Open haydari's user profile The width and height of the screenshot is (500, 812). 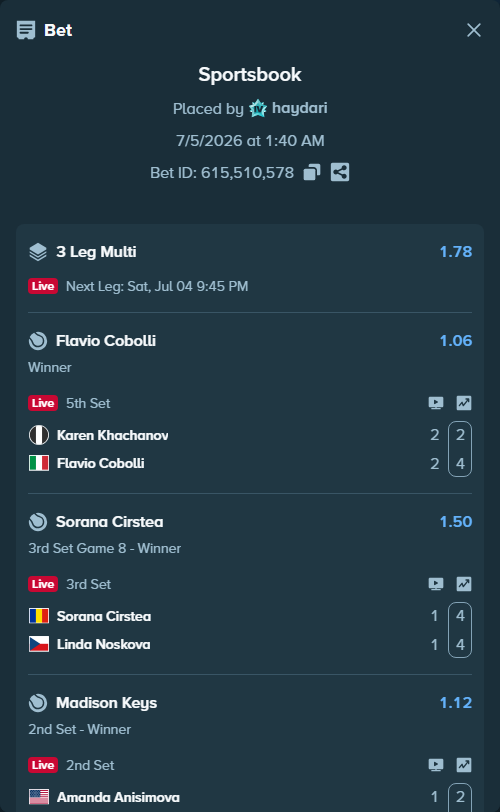click(x=299, y=108)
